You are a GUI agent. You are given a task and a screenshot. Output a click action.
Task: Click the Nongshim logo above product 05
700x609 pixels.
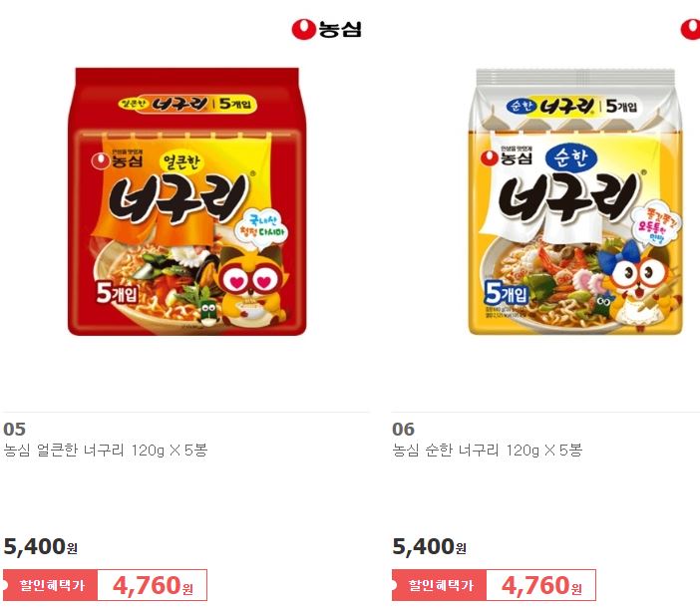tap(326, 30)
